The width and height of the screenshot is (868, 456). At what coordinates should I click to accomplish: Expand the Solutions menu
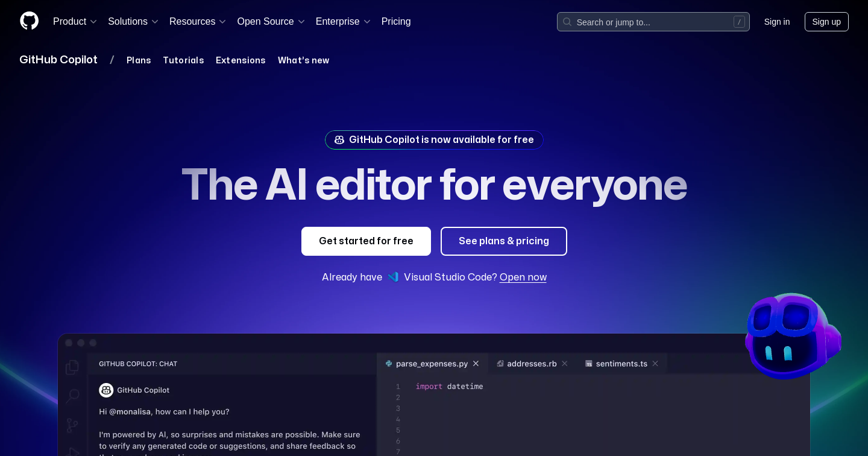(x=133, y=22)
